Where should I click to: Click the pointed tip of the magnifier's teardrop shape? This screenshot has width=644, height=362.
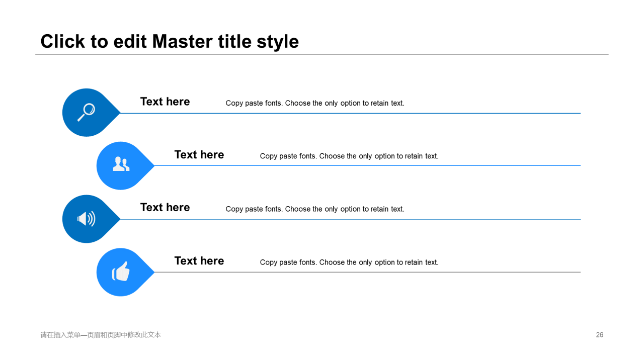pos(119,113)
